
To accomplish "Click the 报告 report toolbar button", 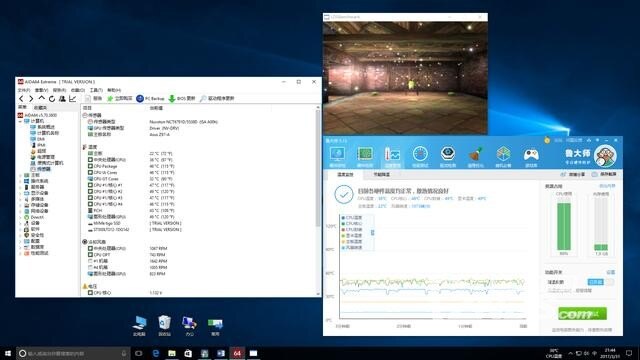I will pos(93,98).
